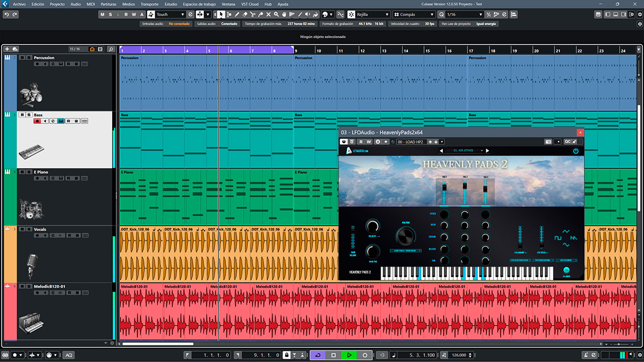Open the Proyecto menu
Image resolution: width=644 pixels, height=362 pixels.
(57, 4)
